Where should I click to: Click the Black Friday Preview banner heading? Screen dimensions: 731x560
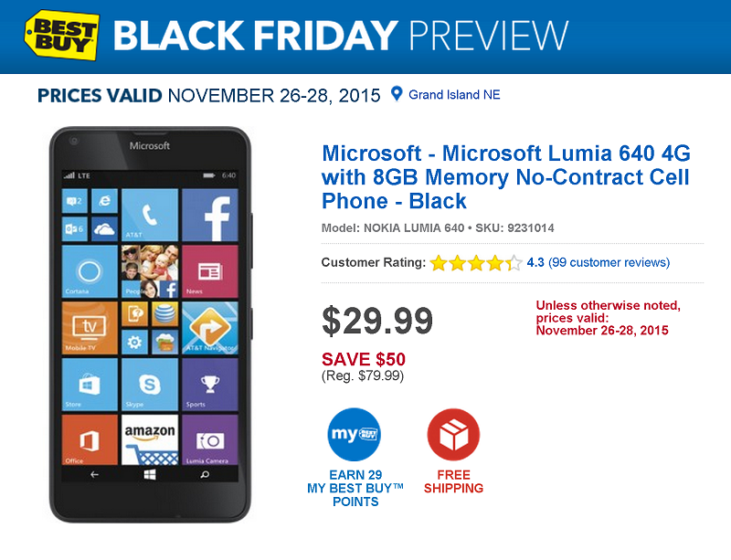click(x=341, y=36)
